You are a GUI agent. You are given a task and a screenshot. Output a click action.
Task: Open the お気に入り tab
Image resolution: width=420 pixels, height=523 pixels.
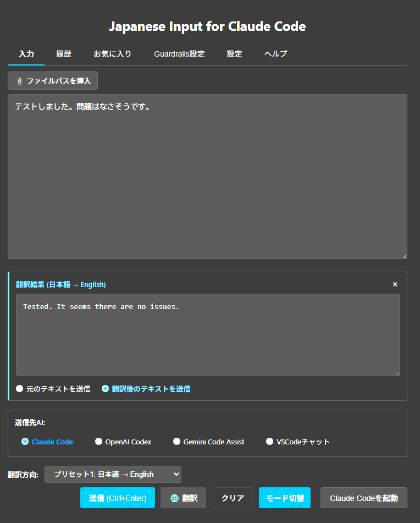pyautogui.click(x=113, y=54)
